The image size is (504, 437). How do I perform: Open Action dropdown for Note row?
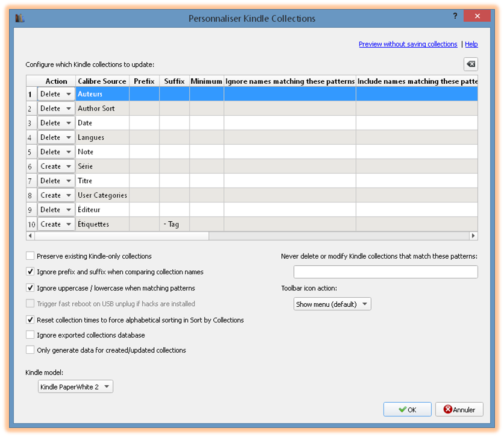tap(56, 152)
